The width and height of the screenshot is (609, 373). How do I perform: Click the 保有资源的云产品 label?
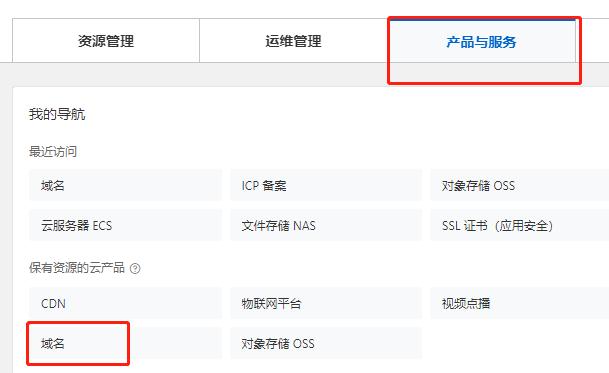click(x=77, y=268)
